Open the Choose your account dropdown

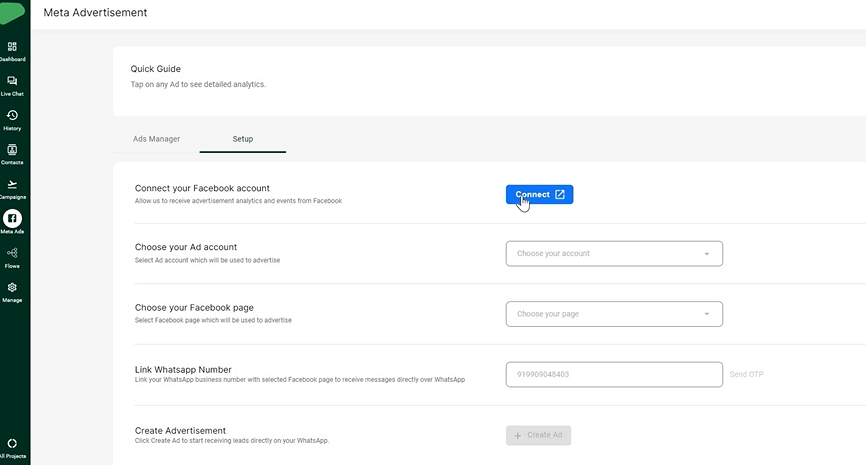coord(614,253)
